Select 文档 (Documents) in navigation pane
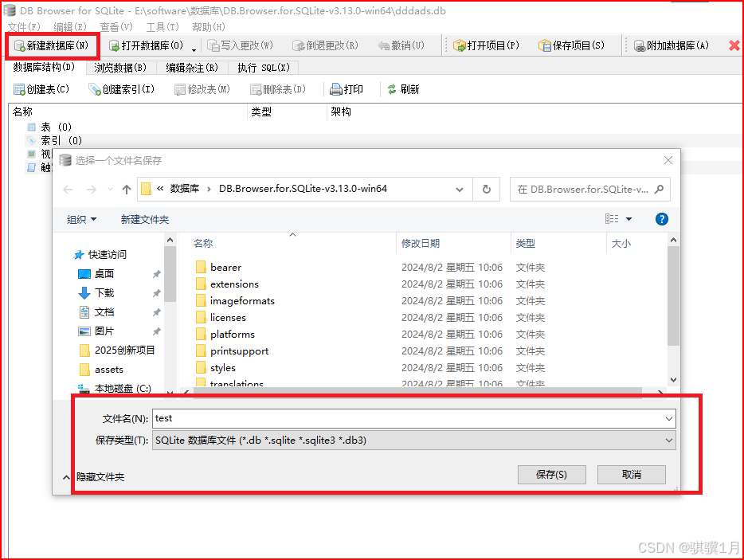The height and width of the screenshot is (560, 744). pyautogui.click(x=96, y=311)
